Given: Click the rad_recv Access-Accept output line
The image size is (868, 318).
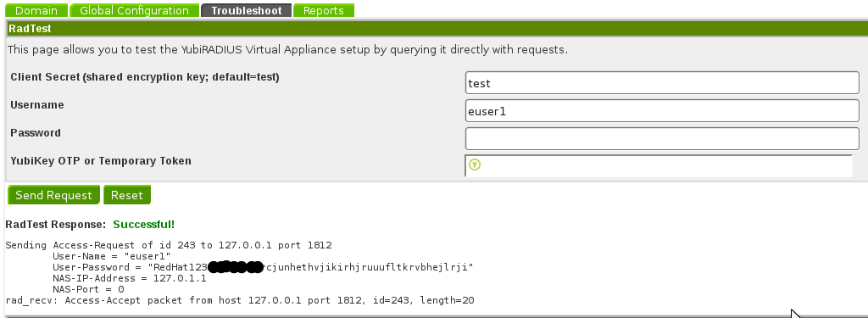Looking at the screenshot, I should (x=240, y=300).
